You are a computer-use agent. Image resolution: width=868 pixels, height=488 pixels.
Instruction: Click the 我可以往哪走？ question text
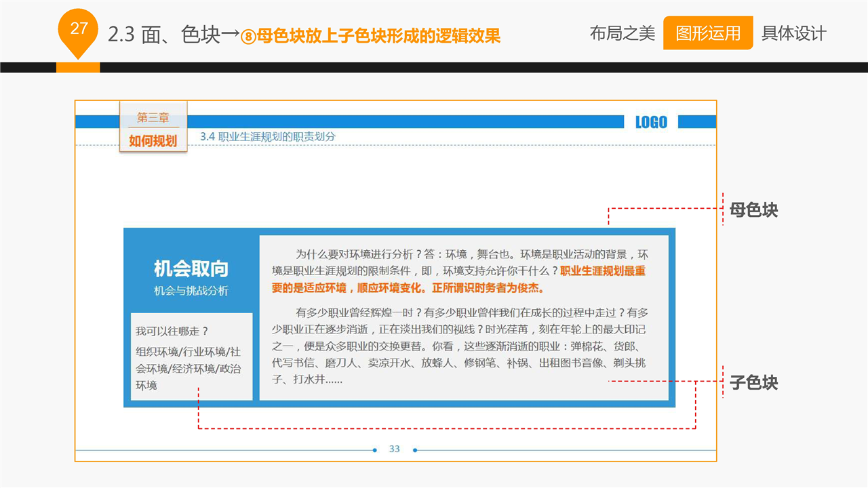pyautogui.click(x=172, y=331)
